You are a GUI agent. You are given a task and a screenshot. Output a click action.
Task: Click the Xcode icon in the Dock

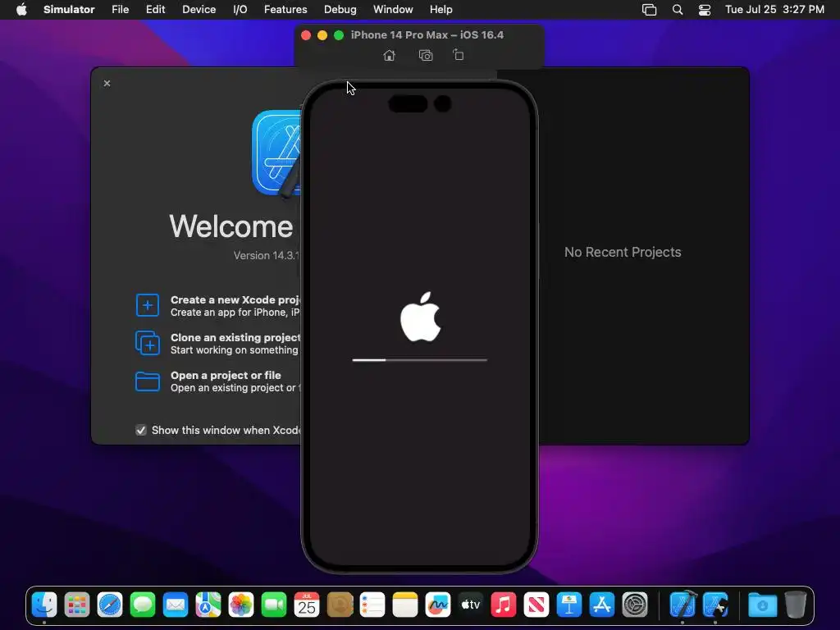[x=683, y=605]
